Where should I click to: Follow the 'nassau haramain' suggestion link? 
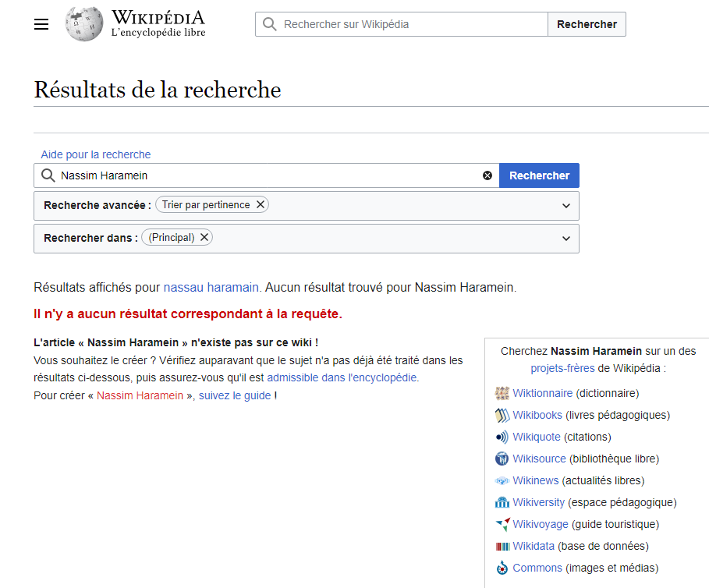[x=211, y=288]
